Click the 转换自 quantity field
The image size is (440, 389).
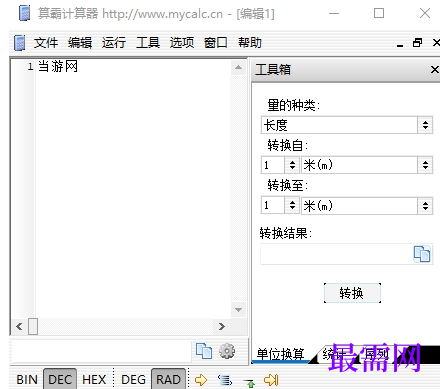pyautogui.click(x=273, y=165)
